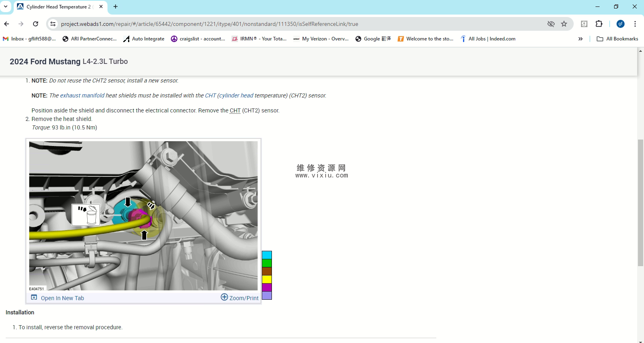The width and height of the screenshot is (644, 343).
Task: Select the lavender color swatch
Action: tap(267, 295)
